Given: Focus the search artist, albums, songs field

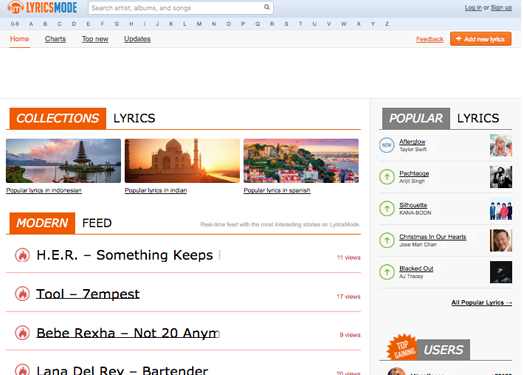Looking at the screenshot, I should [180, 8].
